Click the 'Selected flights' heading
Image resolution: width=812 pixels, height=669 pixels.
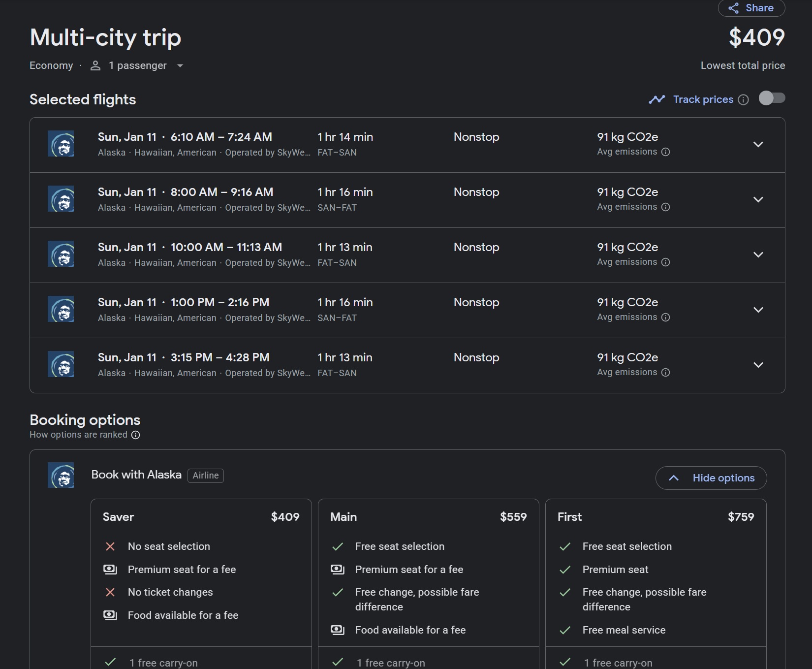pos(83,99)
